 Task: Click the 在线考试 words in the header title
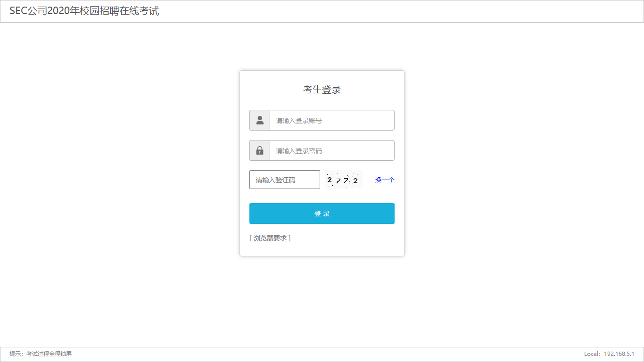pyautogui.click(x=138, y=11)
